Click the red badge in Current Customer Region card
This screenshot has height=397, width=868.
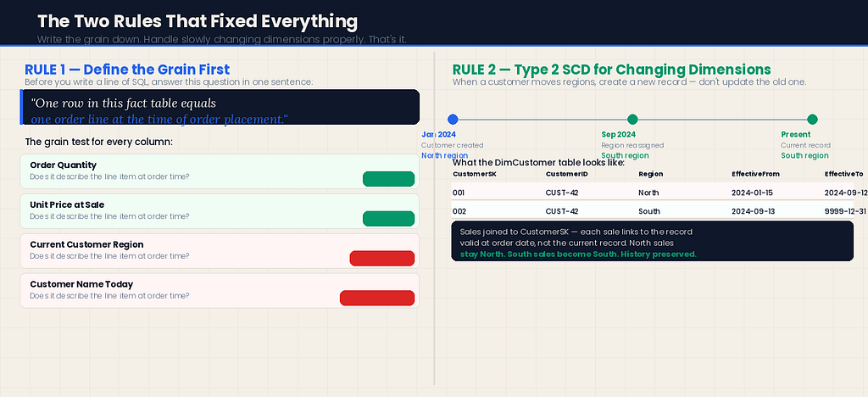(x=382, y=258)
